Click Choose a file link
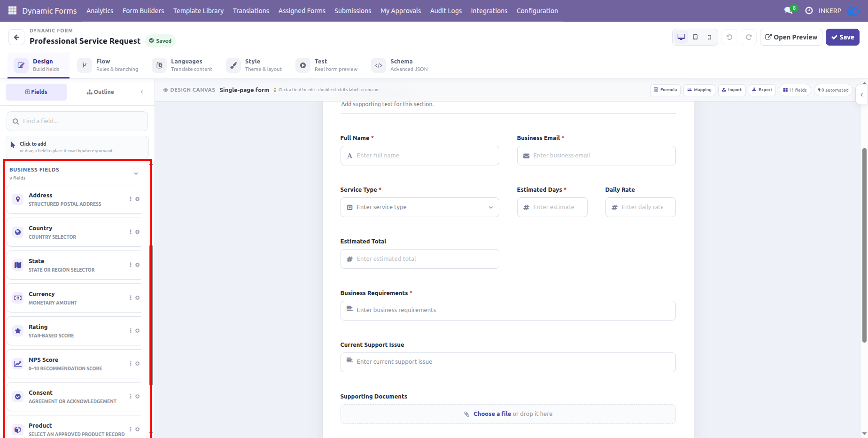Viewport: 868px width, 438px height. click(492, 414)
